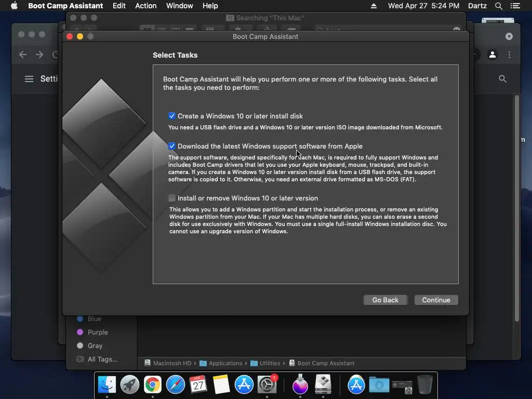
Task: Close the Boot Camp Assistant window
Action: 70,36
